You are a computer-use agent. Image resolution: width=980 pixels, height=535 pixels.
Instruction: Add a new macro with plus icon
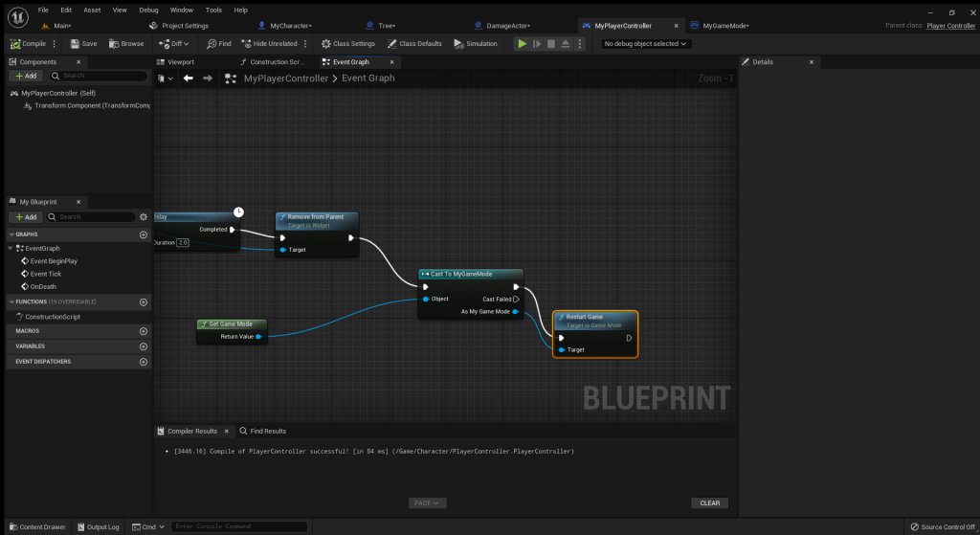144,330
